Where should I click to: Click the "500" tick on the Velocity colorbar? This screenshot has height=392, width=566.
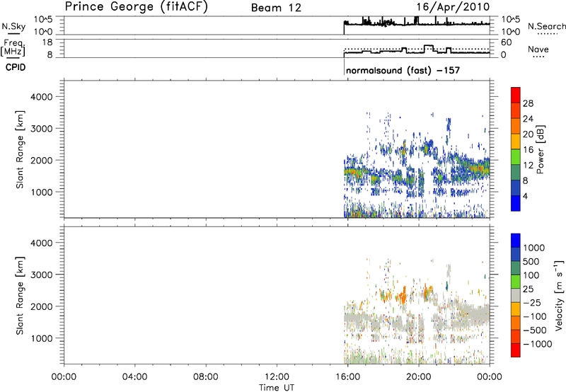531,261
